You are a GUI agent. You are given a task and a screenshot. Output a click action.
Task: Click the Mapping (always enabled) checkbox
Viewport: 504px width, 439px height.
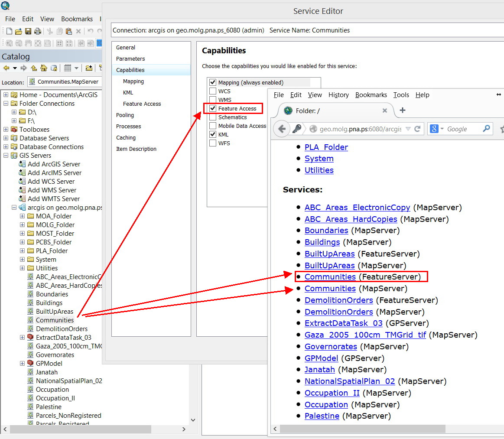pos(212,82)
